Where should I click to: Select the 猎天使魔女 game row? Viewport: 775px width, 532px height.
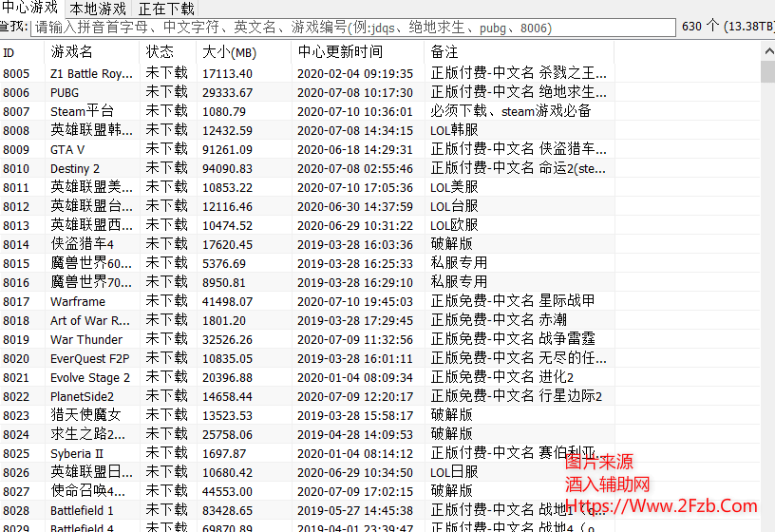click(x=307, y=415)
